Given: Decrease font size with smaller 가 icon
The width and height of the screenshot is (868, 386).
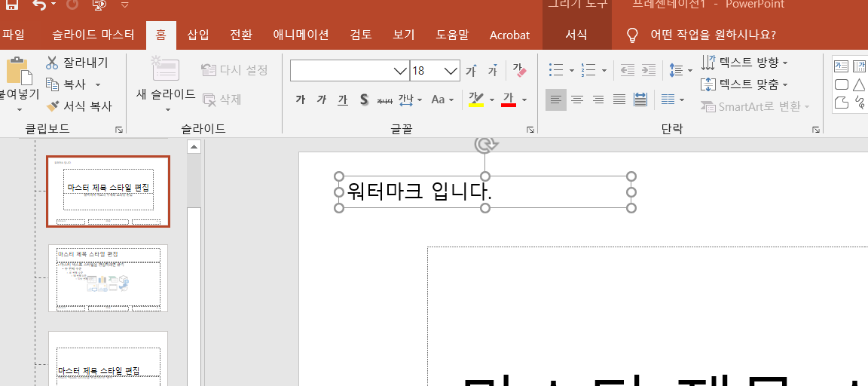Looking at the screenshot, I should click(x=493, y=70).
